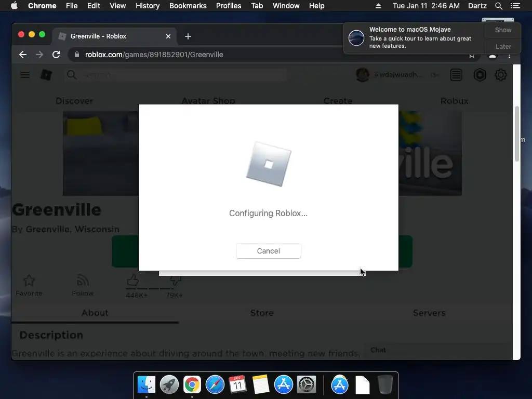Open the Create section
This screenshot has width=532, height=399.
click(x=338, y=101)
